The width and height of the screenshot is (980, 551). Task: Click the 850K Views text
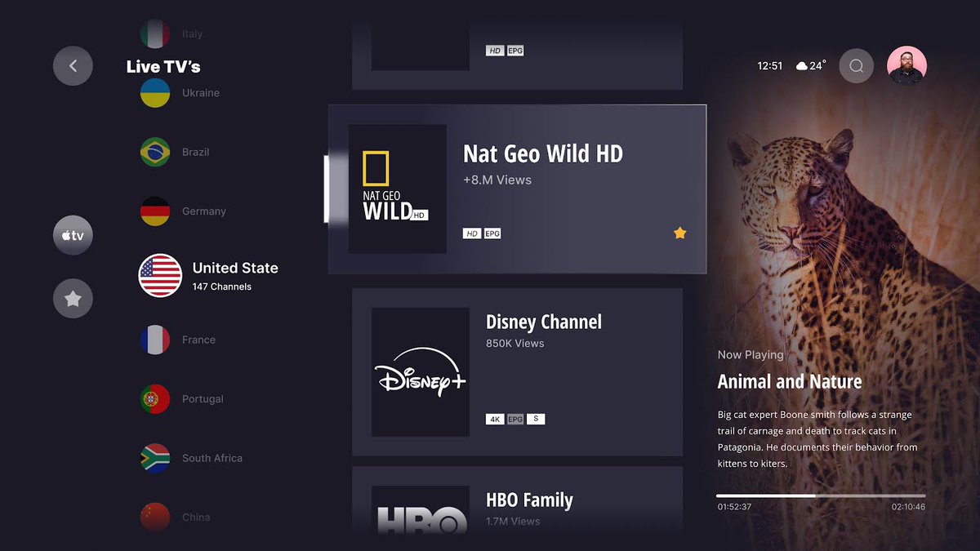coord(515,344)
